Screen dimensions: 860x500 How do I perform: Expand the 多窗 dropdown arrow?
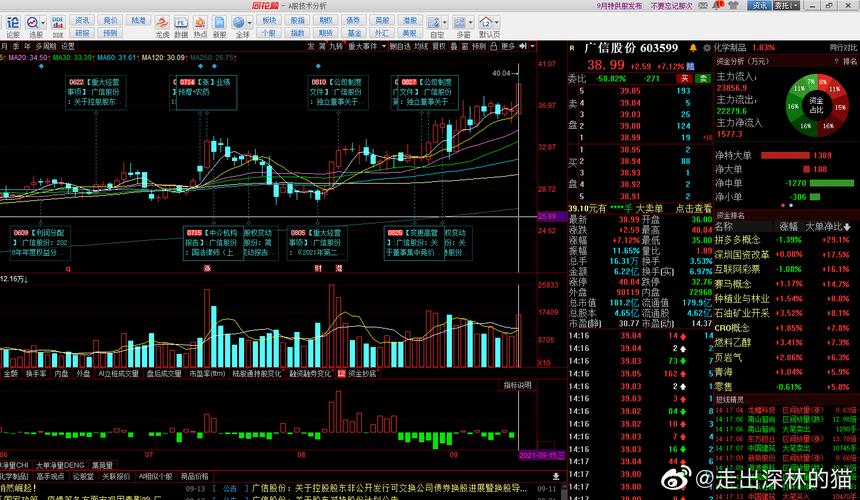point(471,23)
